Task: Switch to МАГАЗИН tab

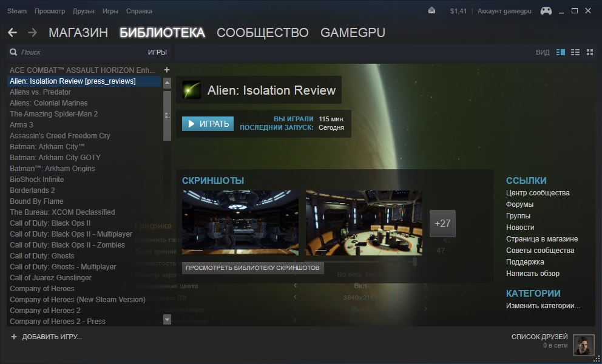Action: [x=78, y=33]
